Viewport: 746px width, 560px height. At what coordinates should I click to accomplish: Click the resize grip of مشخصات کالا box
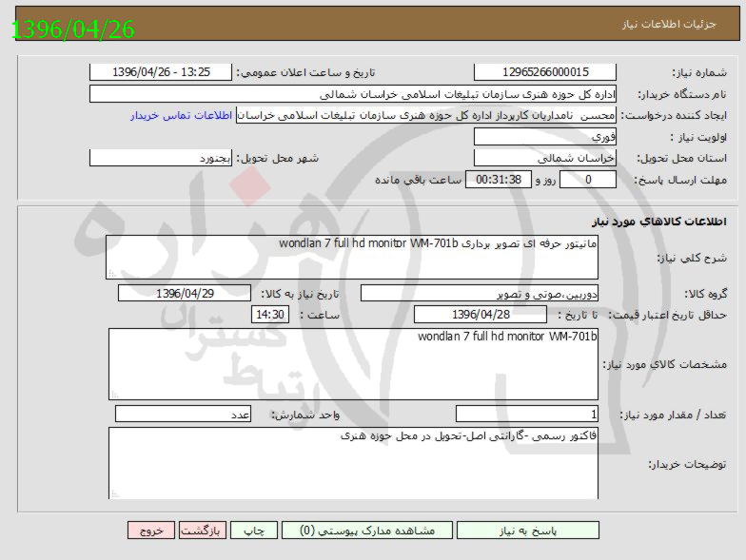[x=114, y=394]
